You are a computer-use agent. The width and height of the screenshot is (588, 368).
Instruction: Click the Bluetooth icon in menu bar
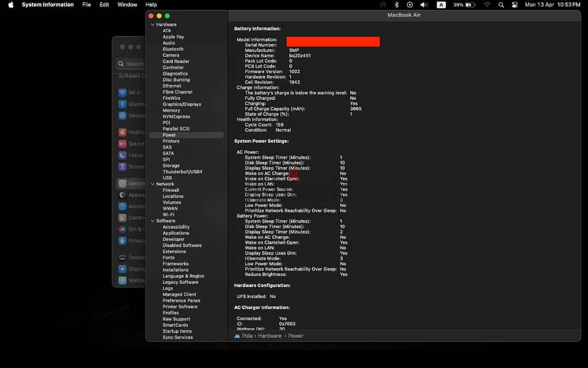coord(396,4)
